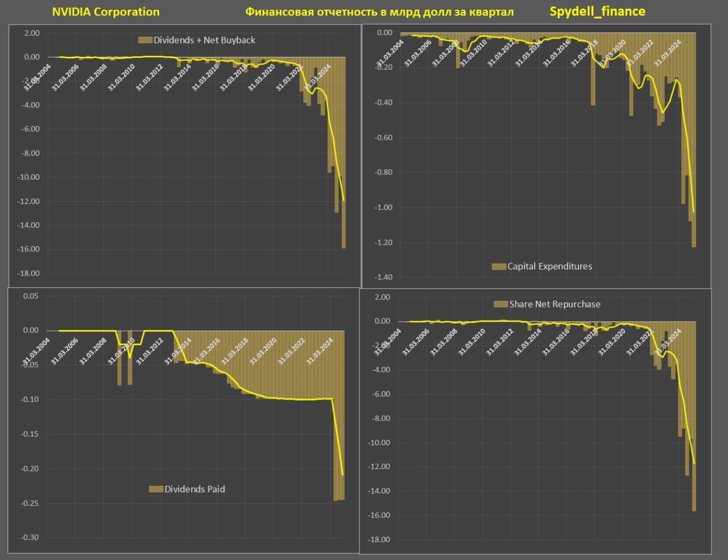Screen dimensions: 728x560
Task: Select the 'Dividends Paid' legend text
Action: pos(195,490)
